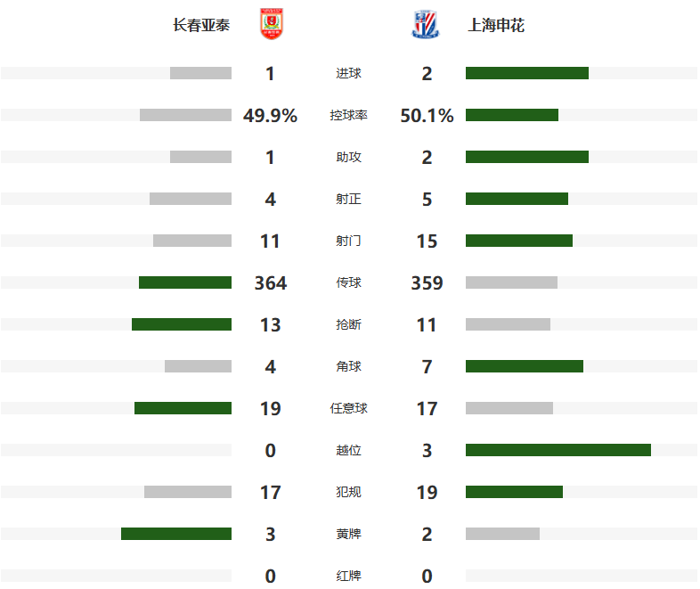Click the 犯规 stat label

[348, 492]
